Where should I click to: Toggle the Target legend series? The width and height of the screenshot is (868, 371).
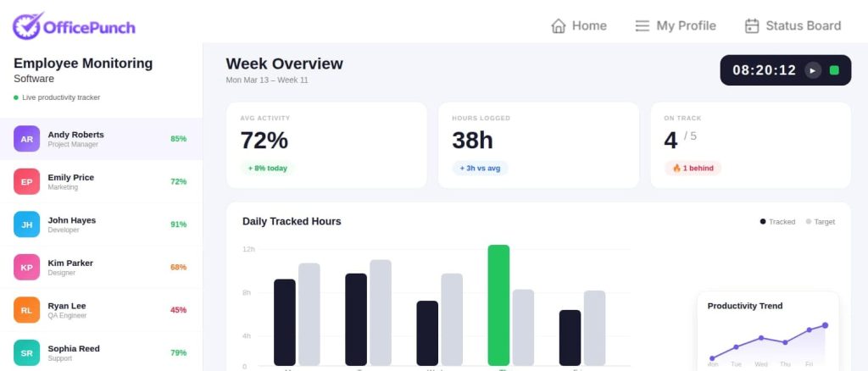click(820, 222)
